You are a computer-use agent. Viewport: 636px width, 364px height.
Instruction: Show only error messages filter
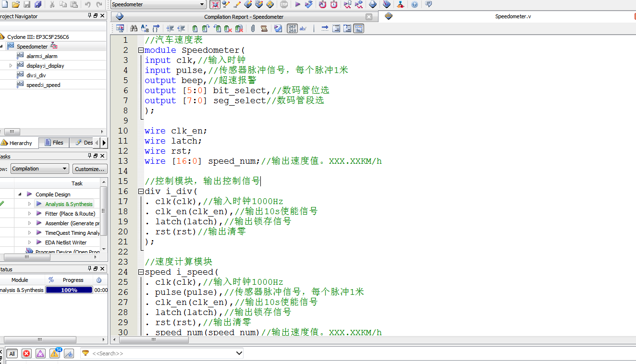(26, 353)
